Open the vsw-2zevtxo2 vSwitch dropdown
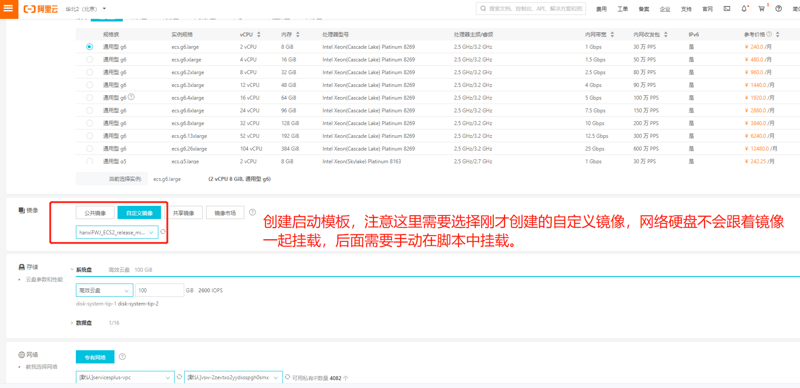Screen dimensions: 800x388 233,378
